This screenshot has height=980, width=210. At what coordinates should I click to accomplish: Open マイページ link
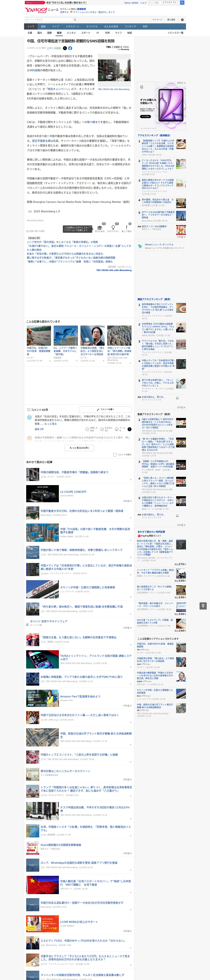pos(157,20)
